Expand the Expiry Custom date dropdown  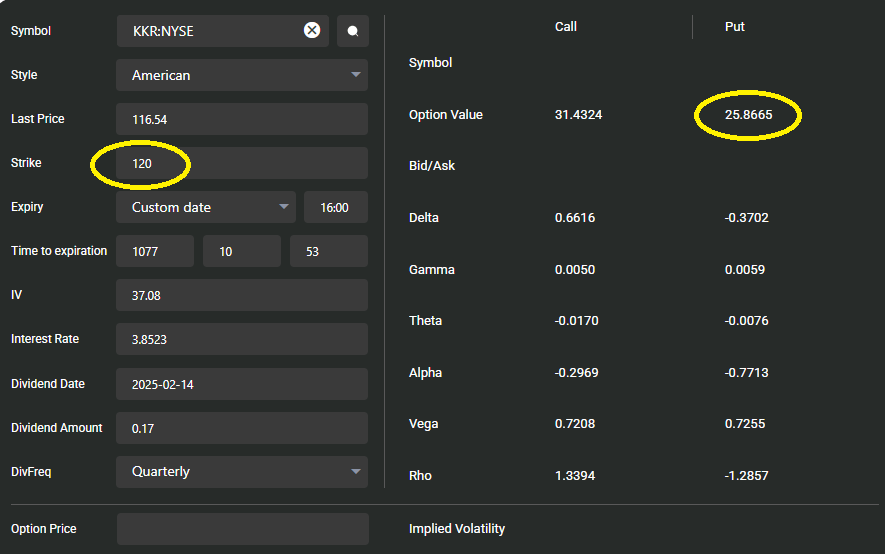point(206,207)
